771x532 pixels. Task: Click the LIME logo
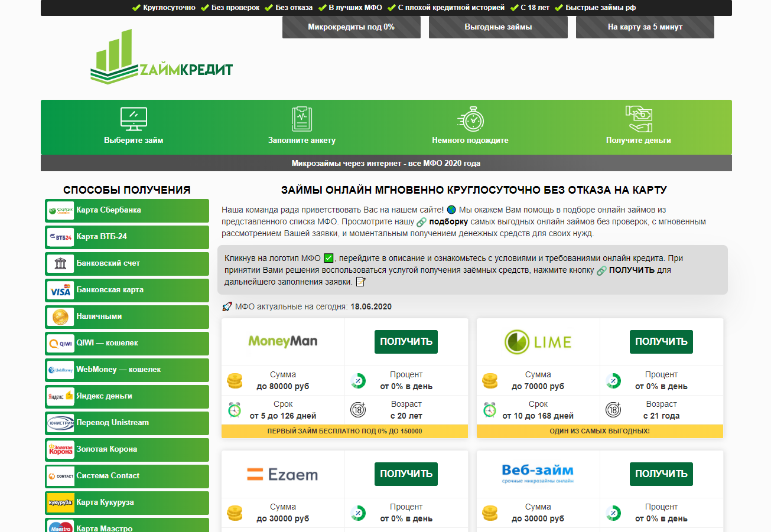pos(538,342)
